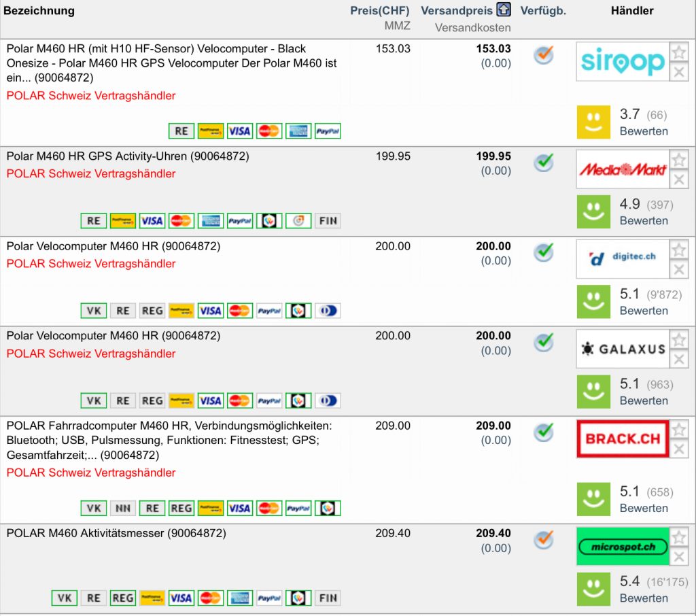696x616 pixels.
Task: Sort offers by the Preis(CHF) column header
Action: pos(380,11)
